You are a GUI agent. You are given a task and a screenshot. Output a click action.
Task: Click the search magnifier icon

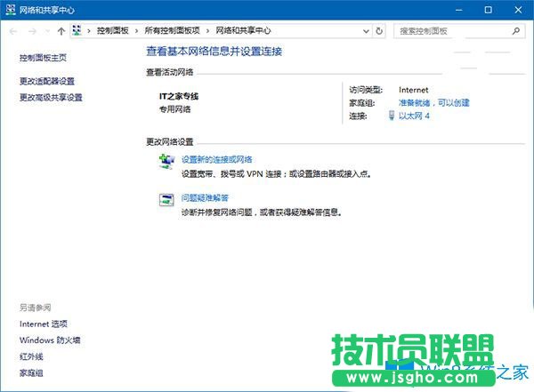tap(516, 31)
